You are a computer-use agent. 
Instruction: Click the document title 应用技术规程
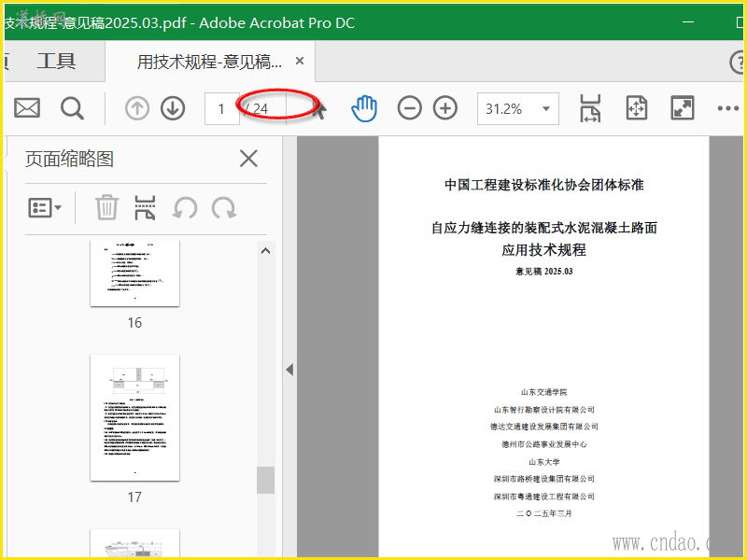tap(544, 250)
